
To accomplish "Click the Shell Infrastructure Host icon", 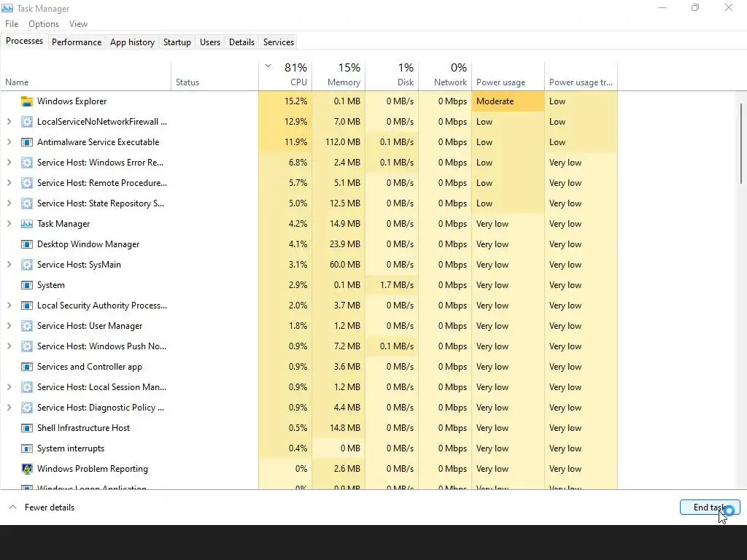I will pos(27,428).
